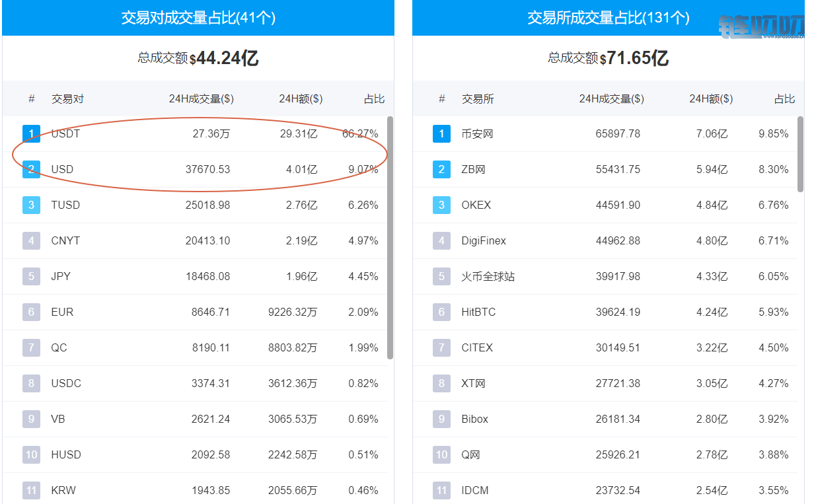The image size is (814, 504).
Task: Click rank badge 3 beside OKEX
Action: 442,205
